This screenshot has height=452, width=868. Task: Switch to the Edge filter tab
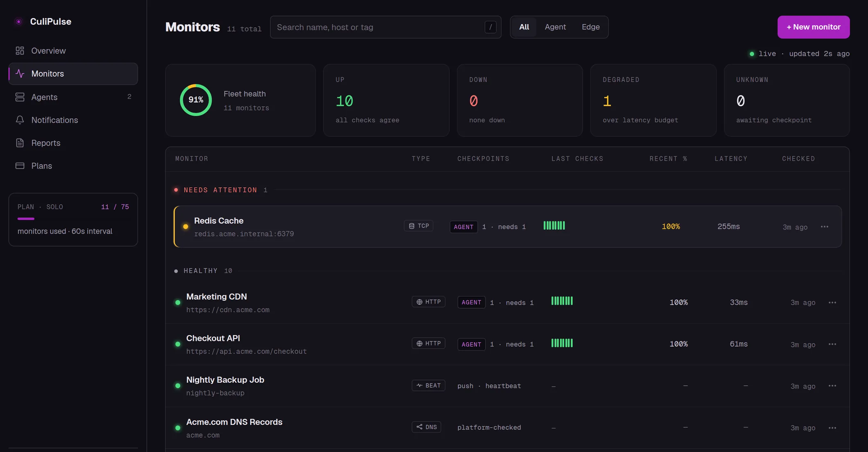590,27
